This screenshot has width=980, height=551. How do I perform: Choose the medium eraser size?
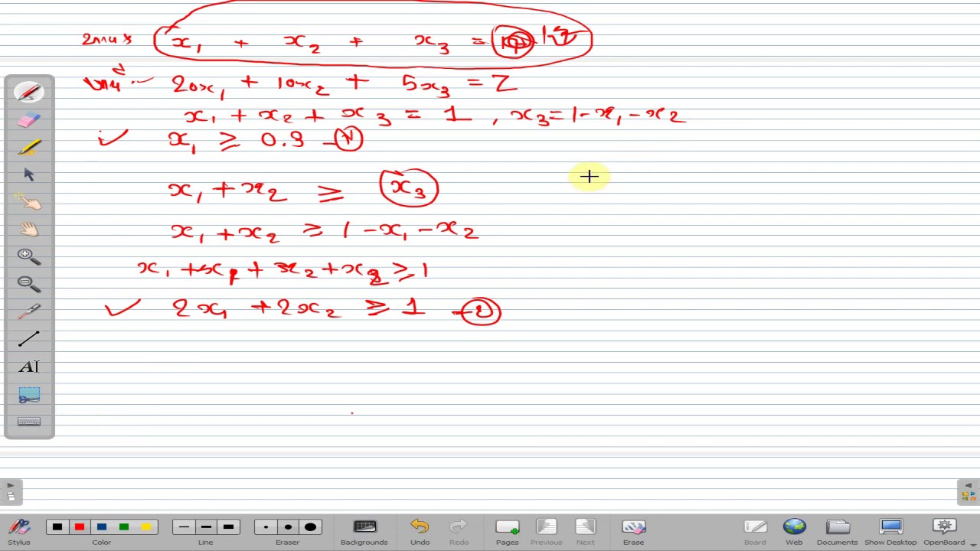(288, 527)
